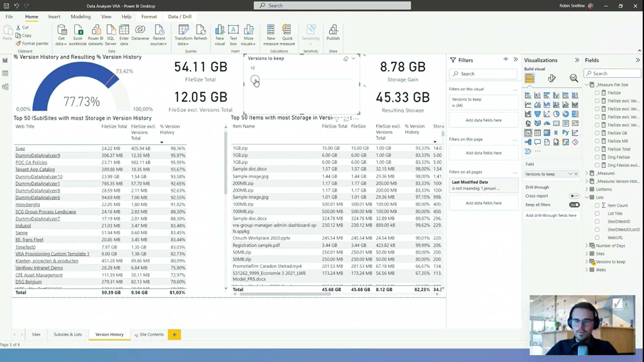The width and height of the screenshot is (644, 362).
Task: Collapse the Visualizations pane
Action: (x=577, y=60)
